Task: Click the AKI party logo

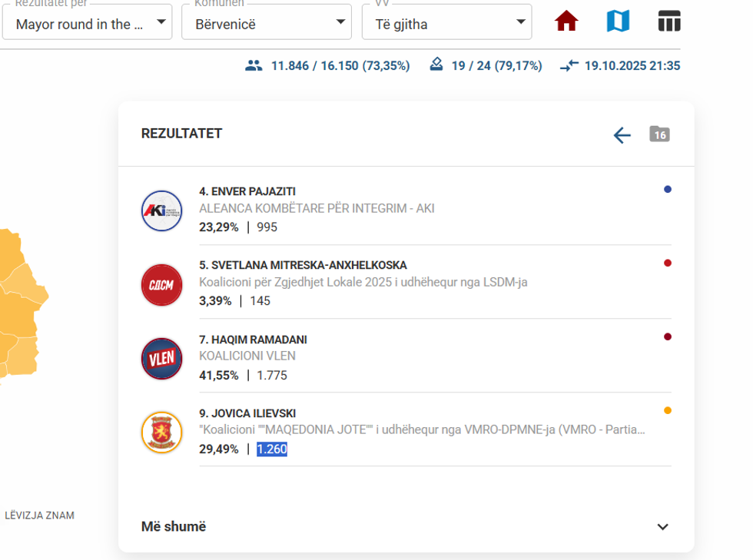Action: tap(162, 210)
